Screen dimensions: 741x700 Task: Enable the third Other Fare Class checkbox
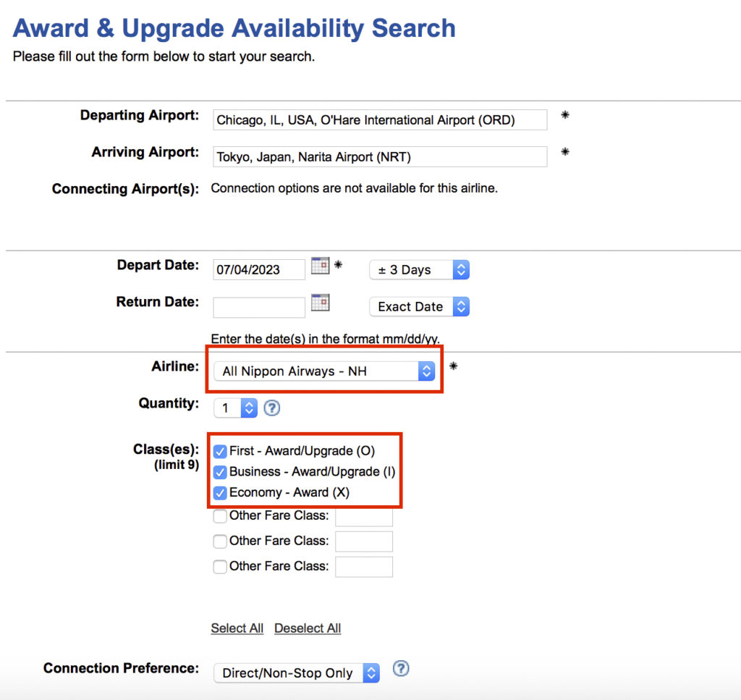tap(220, 567)
